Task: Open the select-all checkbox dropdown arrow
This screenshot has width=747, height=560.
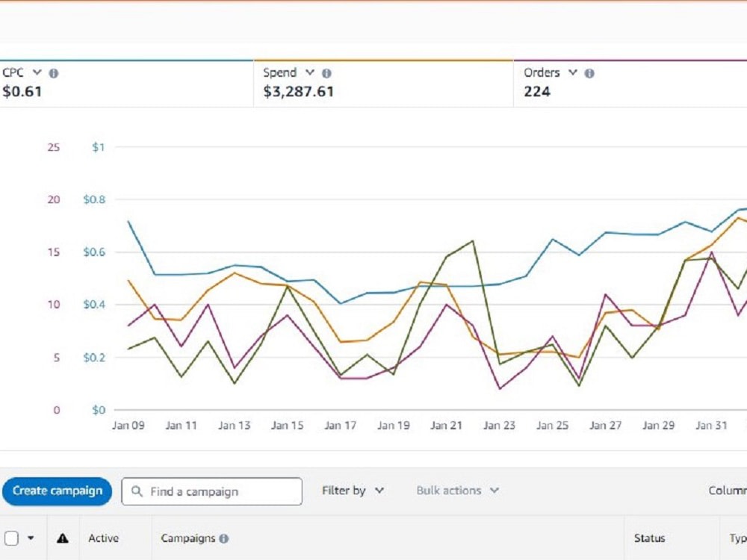Action: pos(31,538)
